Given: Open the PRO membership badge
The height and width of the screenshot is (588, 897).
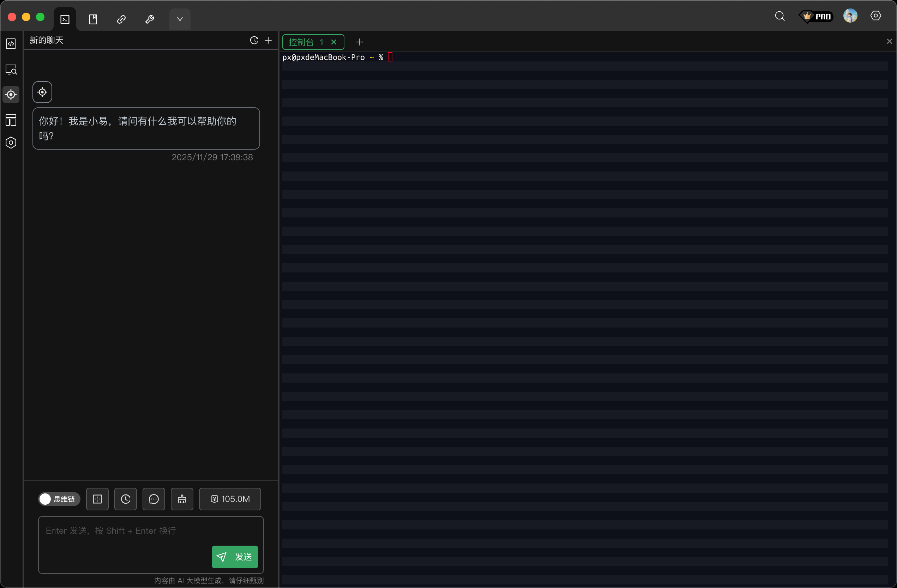Looking at the screenshot, I should tap(816, 17).
